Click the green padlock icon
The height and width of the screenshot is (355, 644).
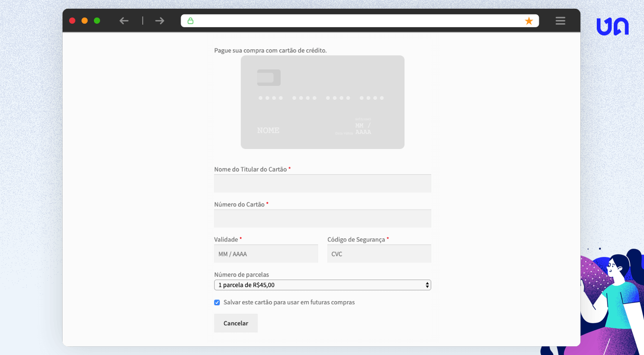190,21
